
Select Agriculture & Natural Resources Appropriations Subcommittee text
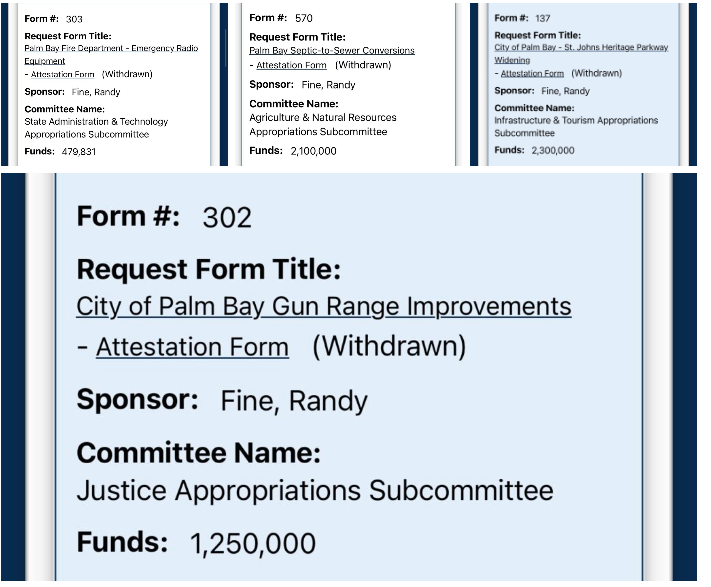(x=322, y=125)
